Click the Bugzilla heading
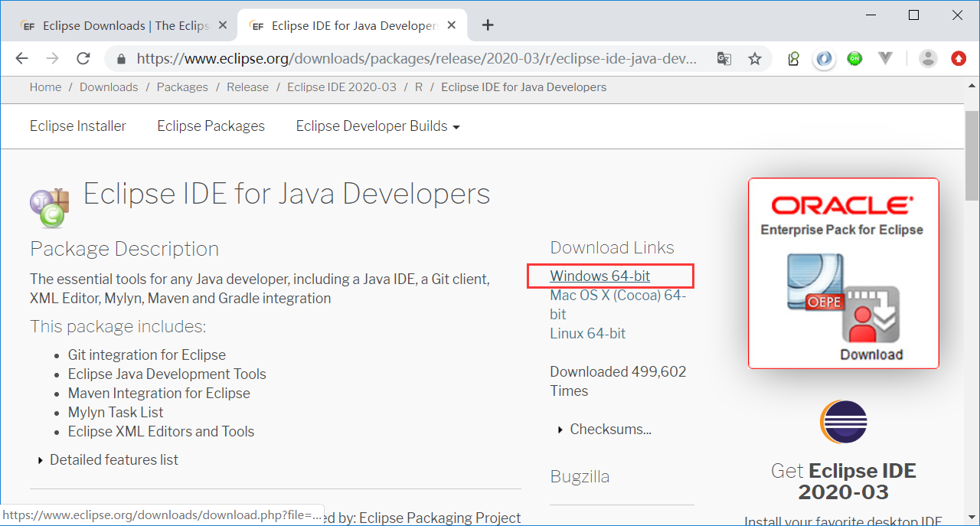The image size is (980, 526). coord(580,476)
